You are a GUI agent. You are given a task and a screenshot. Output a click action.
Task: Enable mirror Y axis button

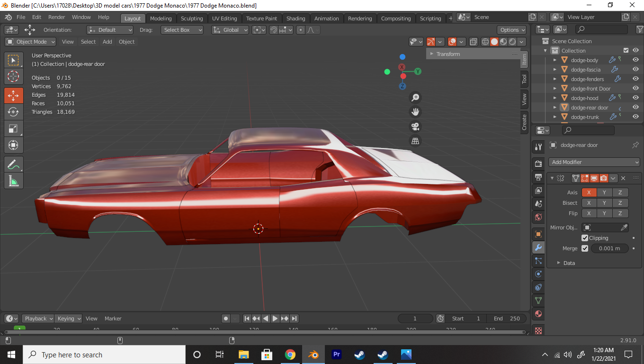pyautogui.click(x=604, y=192)
